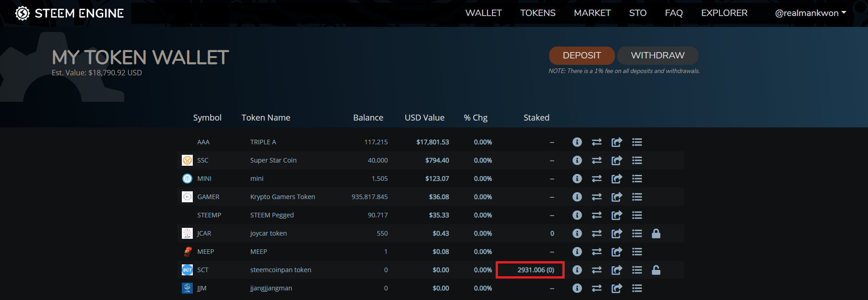868x300 pixels.
Task: Open the EXPLORER menu item
Action: coord(724,13)
